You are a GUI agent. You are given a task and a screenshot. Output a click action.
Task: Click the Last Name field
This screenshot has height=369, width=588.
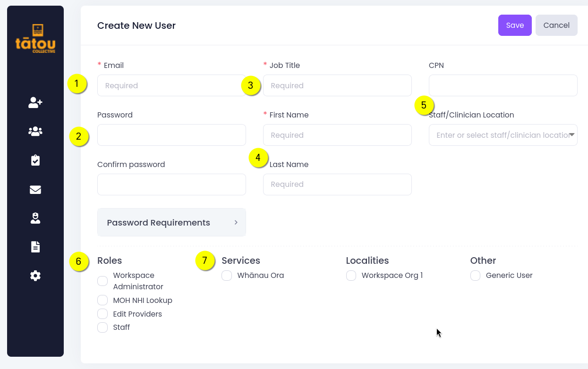337,184
